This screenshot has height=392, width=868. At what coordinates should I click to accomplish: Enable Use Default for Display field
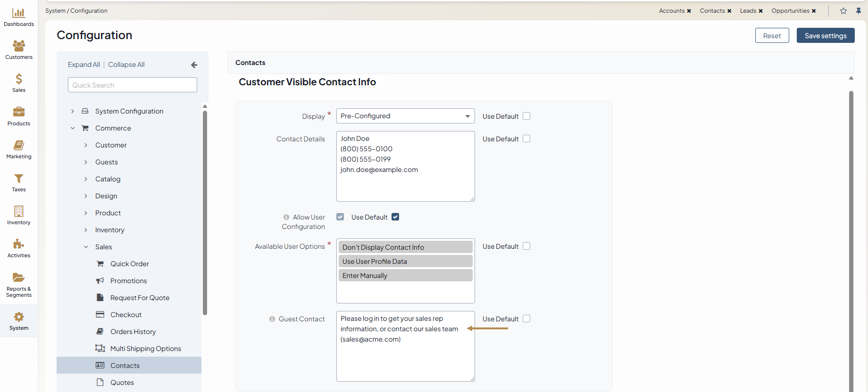coord(526,116)
